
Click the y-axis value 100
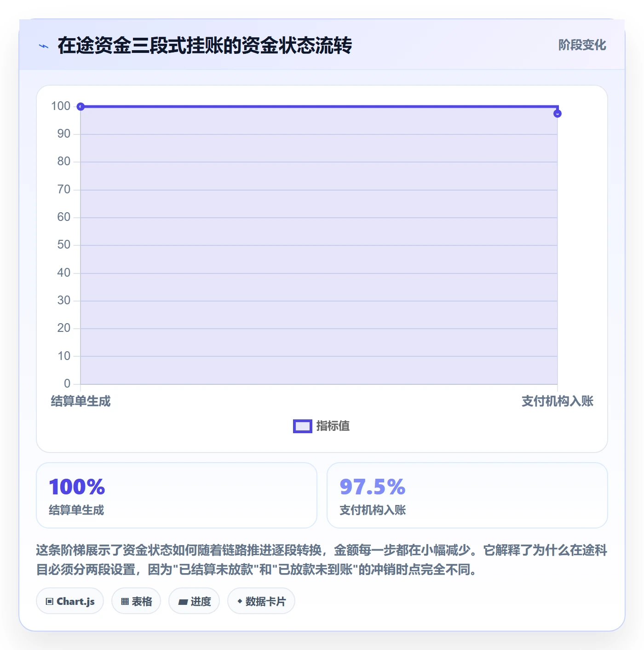61,106
